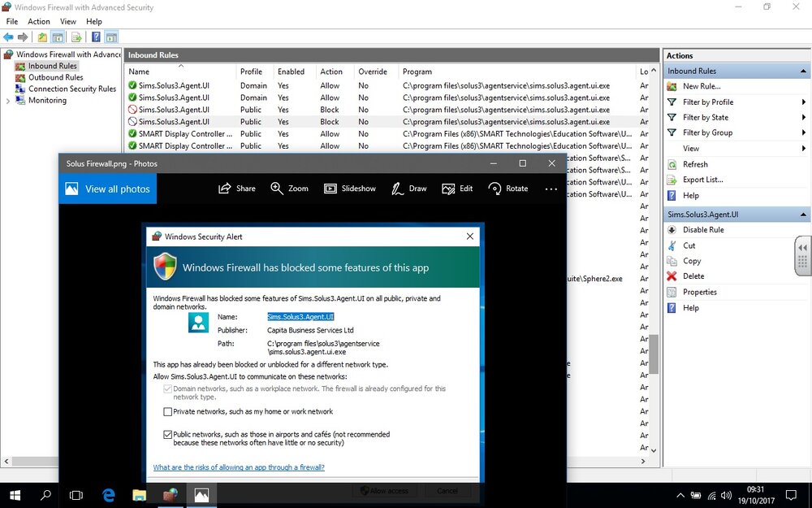This screenshot has height=508, width=812.
Task: Open the Help menu
Action: point(93,21)
